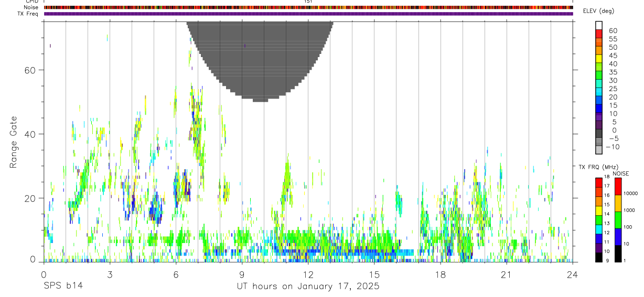Click the purple 5–10 segment of ELEV colorbar

coord(599,117)
